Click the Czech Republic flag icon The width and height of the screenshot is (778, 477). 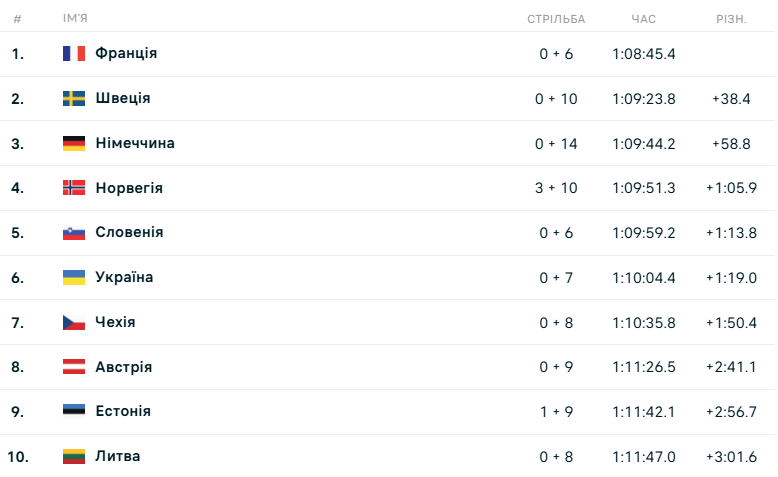pyautogui.click(x=74, y=322)
